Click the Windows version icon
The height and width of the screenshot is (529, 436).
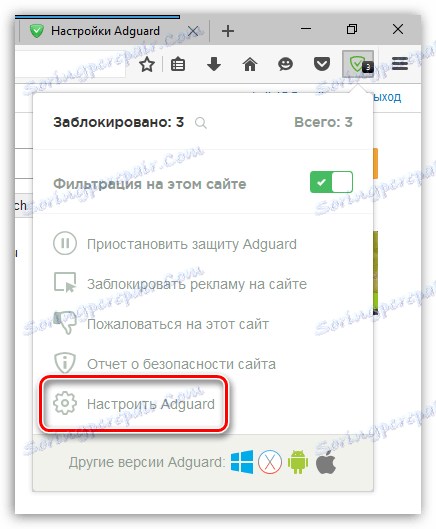pos(242,462)
